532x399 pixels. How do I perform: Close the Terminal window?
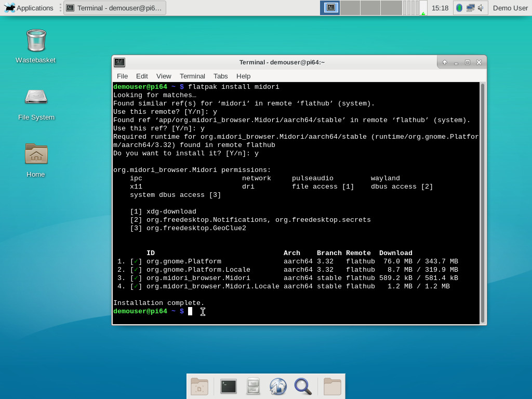pyautogui.click(x=479, y=62)
